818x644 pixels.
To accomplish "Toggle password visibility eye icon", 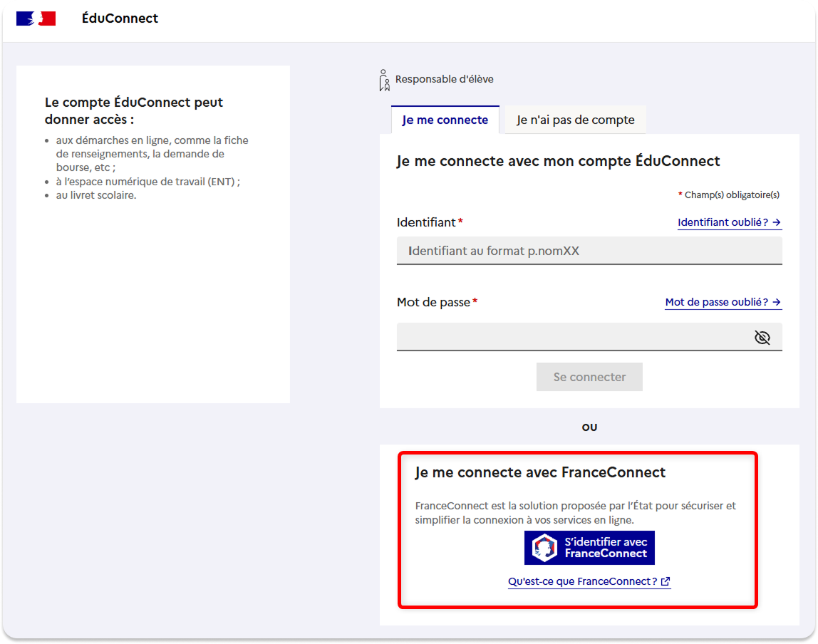I will click(762, 338).
